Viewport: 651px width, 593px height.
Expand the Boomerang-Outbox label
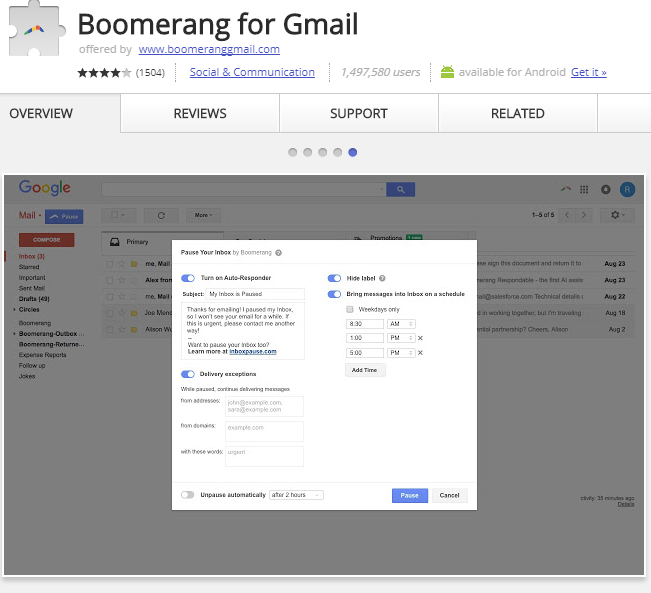click(x=14, y=333)
